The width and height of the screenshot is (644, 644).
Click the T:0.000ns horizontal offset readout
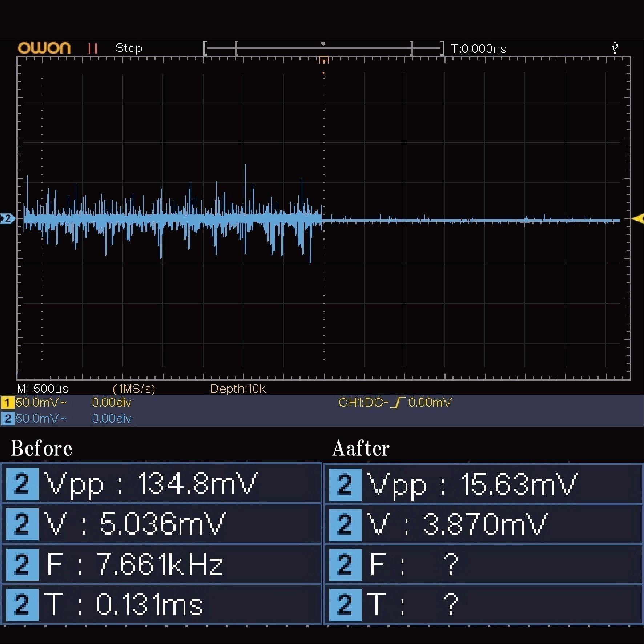pos(478,49)
